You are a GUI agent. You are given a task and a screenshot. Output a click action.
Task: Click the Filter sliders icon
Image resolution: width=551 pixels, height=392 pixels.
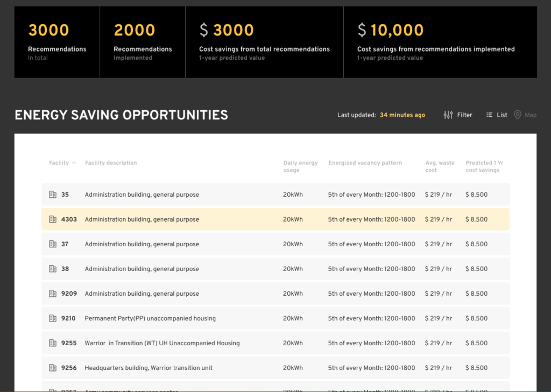[448, 115]
